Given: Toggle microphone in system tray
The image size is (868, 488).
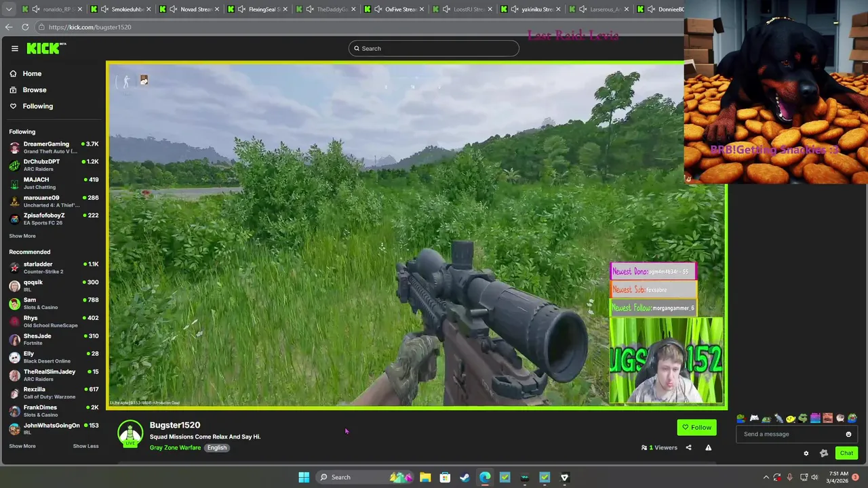Looking at the screenshot, I should click(789, 477).
